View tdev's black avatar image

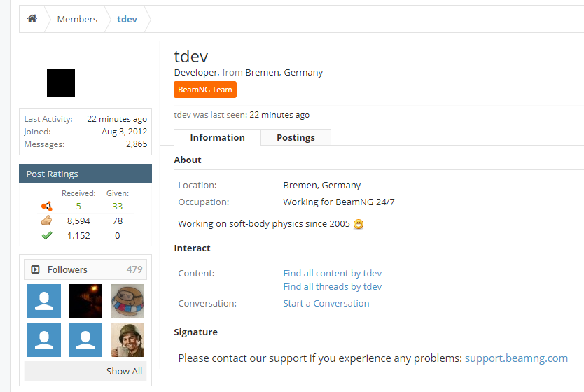pos(61,83)
